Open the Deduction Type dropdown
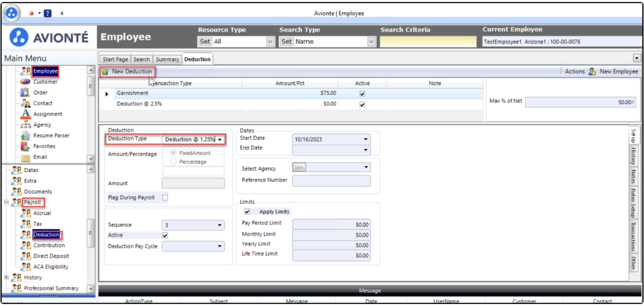644x305 pixels. [x=219, y=140]
